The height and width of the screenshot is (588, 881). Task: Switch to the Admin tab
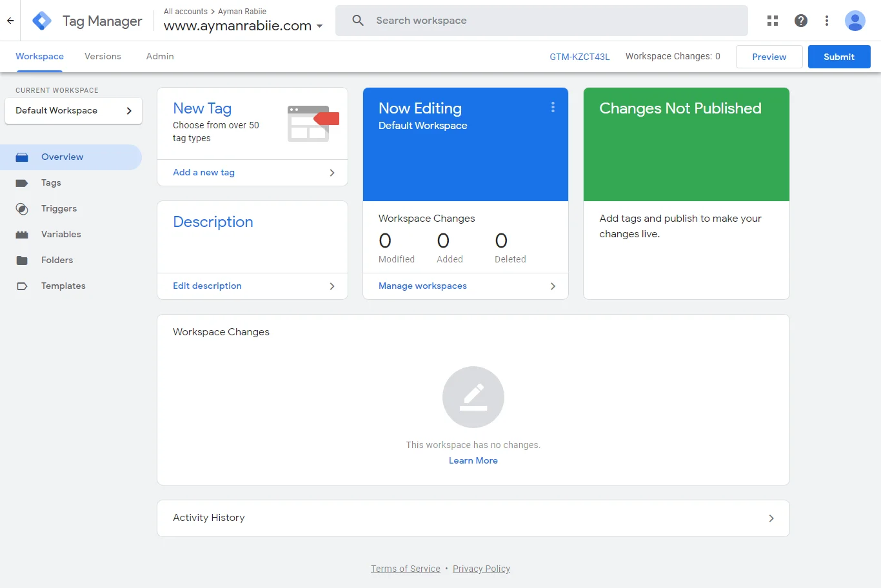[x=160, y=57]
